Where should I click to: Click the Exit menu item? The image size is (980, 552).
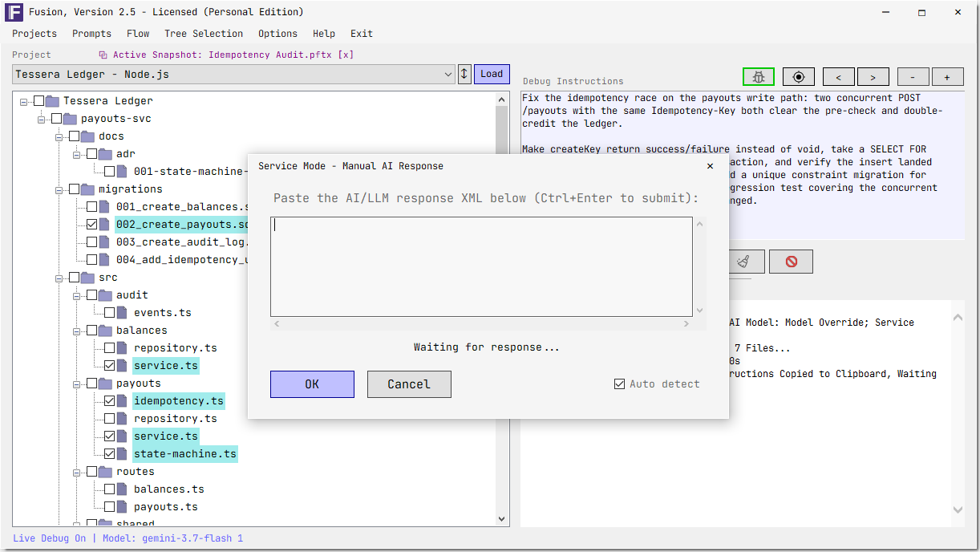[x=362, y=34]
